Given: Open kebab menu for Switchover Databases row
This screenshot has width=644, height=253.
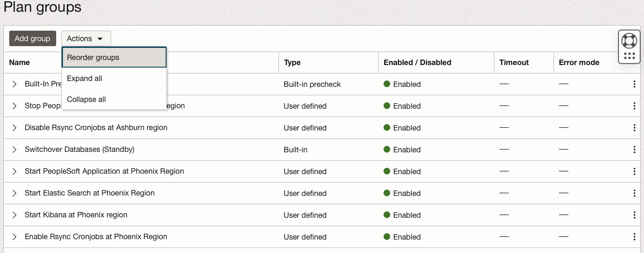Looking at the screenshot, I should tap(634, 150).
